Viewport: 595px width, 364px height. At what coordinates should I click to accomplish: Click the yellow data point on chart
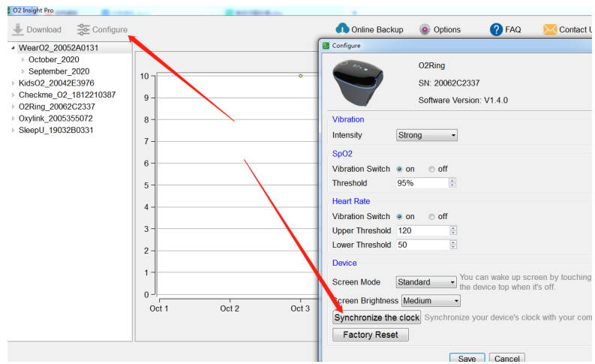(301, 76)
